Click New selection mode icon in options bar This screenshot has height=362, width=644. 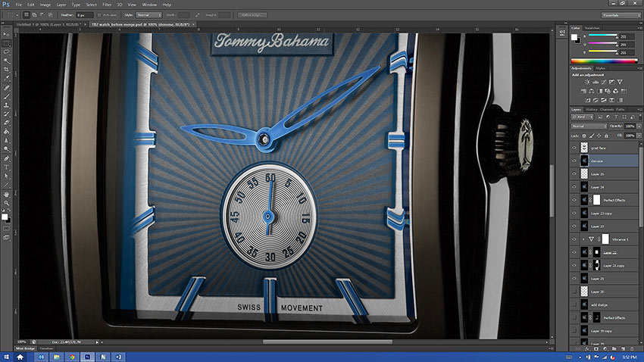click(27, 15)
